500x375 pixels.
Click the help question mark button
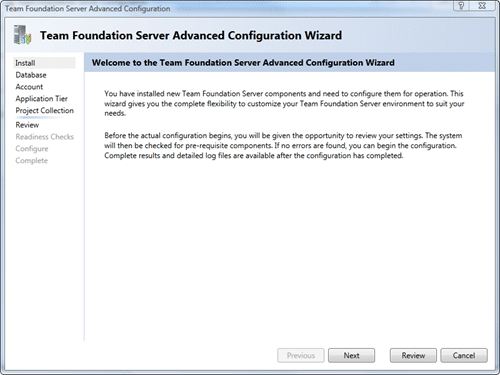[461, 6]
